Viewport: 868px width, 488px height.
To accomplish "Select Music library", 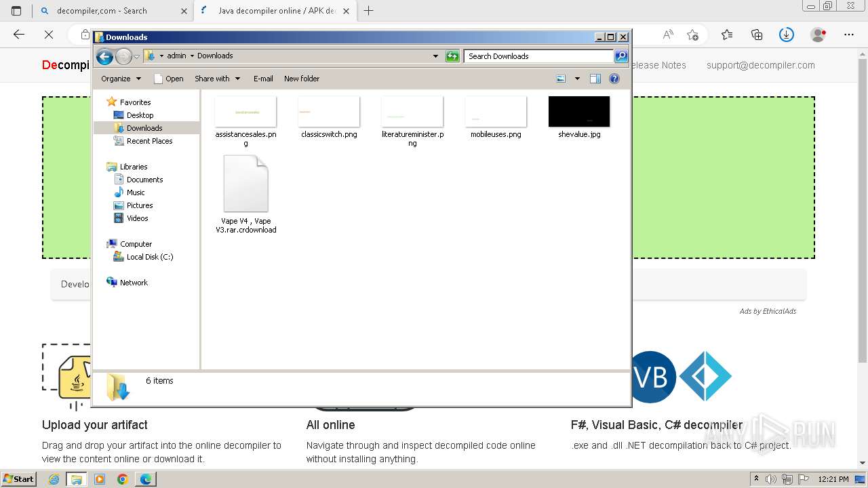I will pos(136,192).
